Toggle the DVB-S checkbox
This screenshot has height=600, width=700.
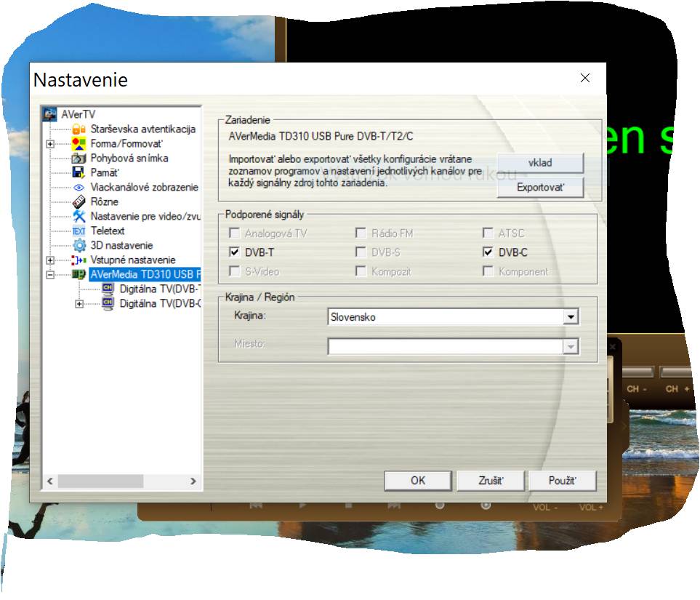[x=361, y=252]
